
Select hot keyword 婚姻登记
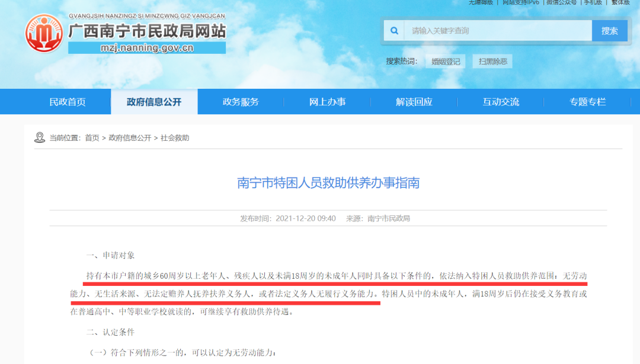click(445, 62)
